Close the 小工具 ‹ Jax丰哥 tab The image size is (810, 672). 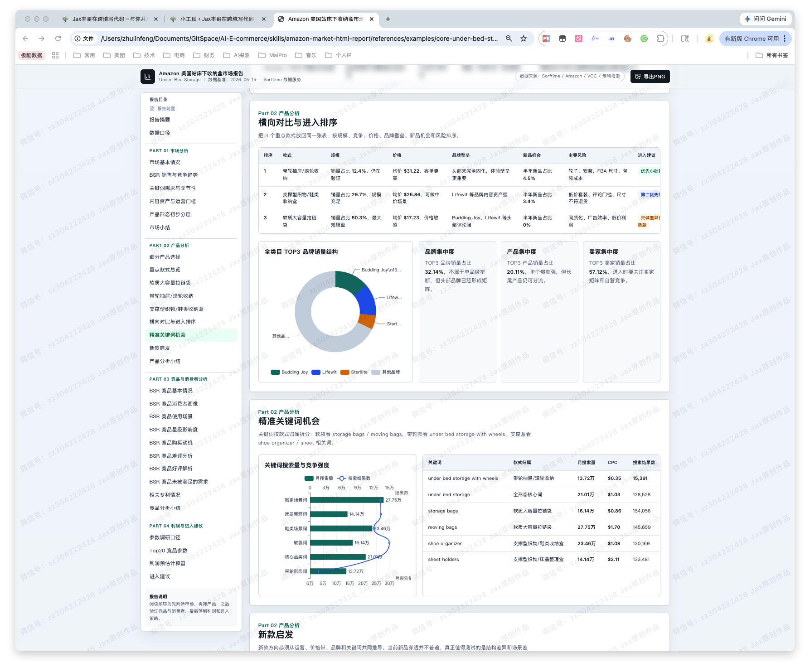(264, 19)
